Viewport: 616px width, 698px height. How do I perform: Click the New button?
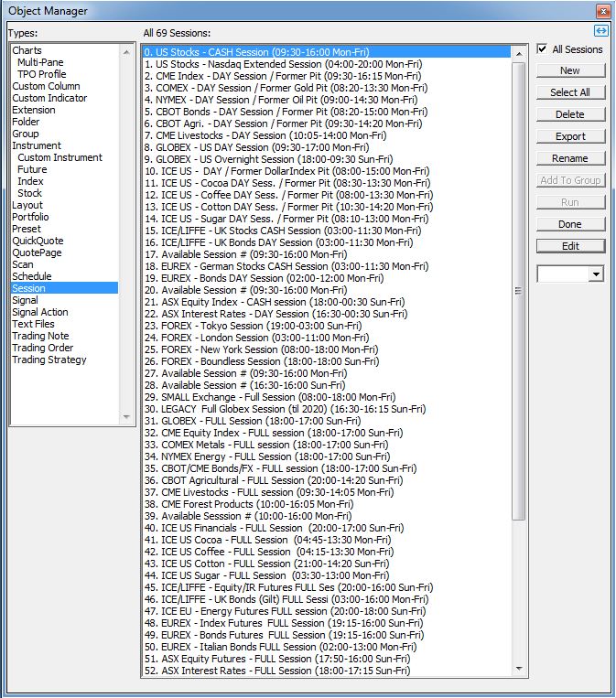point(570,70)
